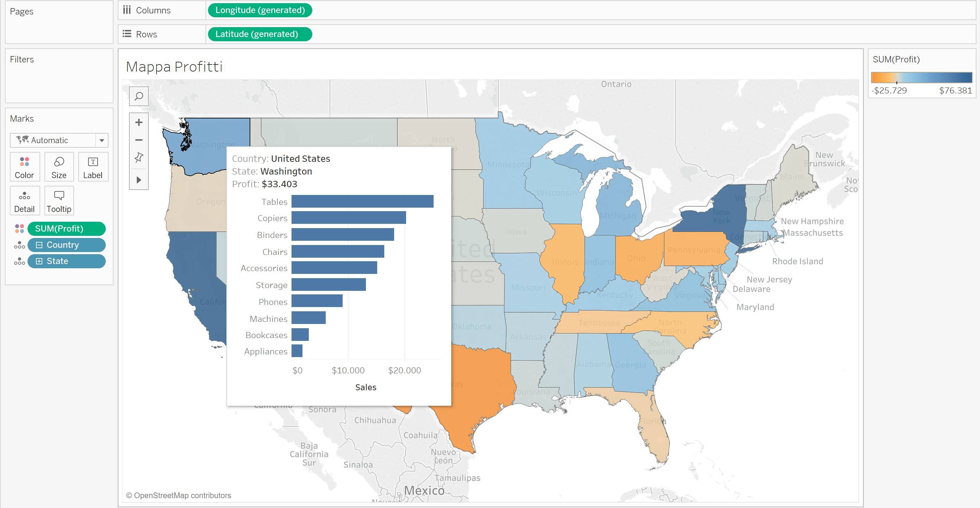Image resolution: width=980 pixels, height=508 pixels.
Task: Zoom out with the minus button
Action: point(139,140)
